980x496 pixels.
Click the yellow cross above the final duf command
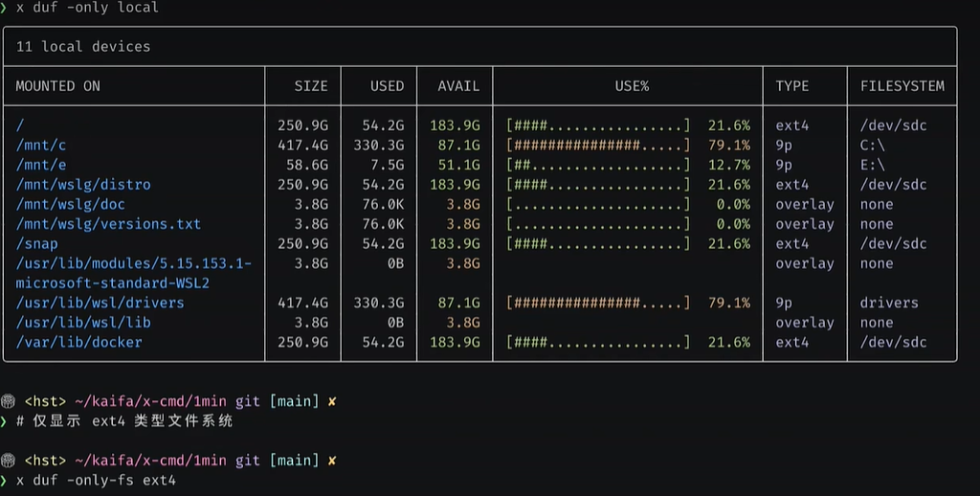(332, 461)
